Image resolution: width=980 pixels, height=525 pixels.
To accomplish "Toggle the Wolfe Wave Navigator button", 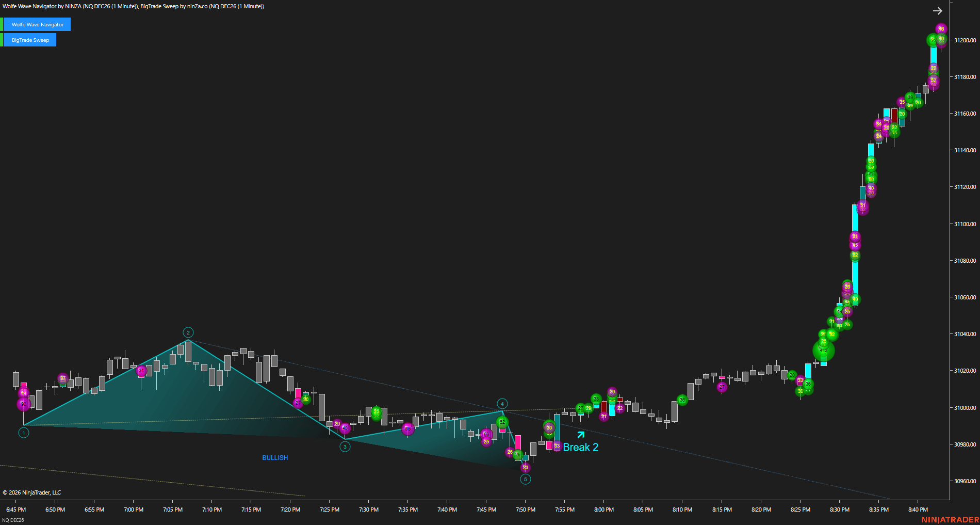I will tap(37, 24).
